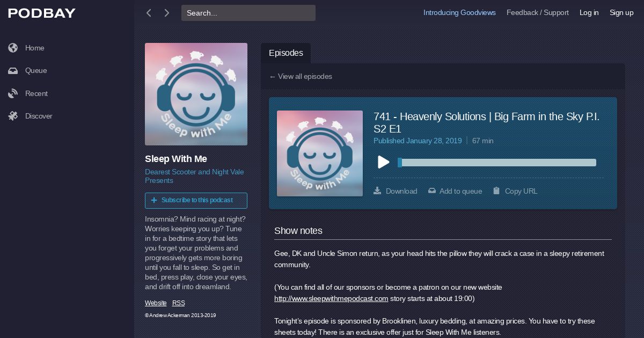This screenshot has width=644, height=338.
Task: Go forward with the right arrow
Action: click(167, 13)
